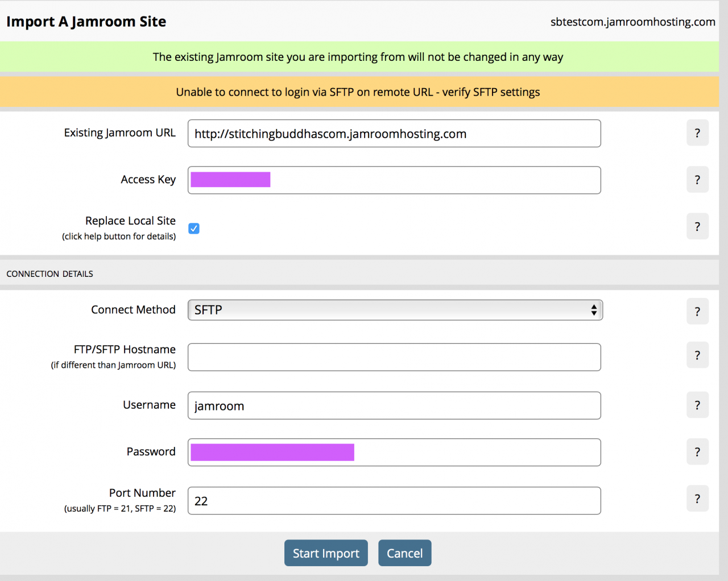Click the empty FTP/SFTP Hostname field
The image size is (728, 581).
(394, 357)
